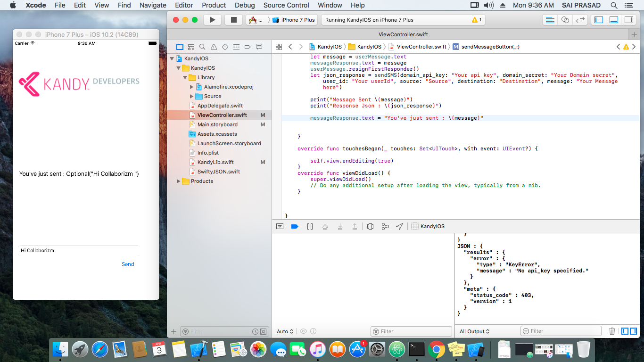This screenshot has height=362, width=644.
Task: Open debug memory graph
Action: click(385, 226)
